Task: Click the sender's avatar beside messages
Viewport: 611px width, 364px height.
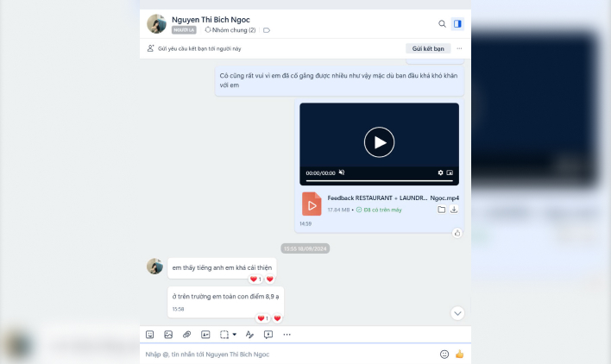Action: [154, 267]
